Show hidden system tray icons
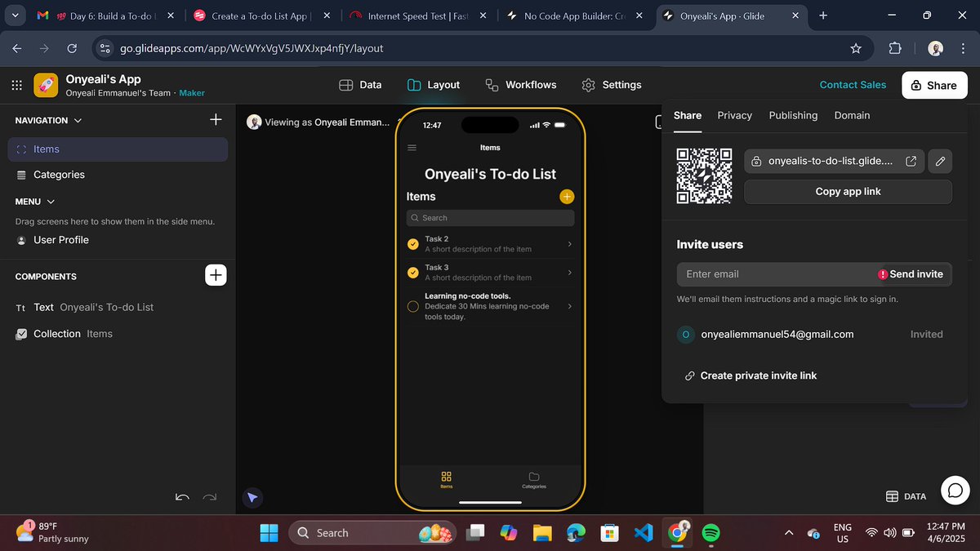This screenshot has height=551, width=980. coord(788,533)
